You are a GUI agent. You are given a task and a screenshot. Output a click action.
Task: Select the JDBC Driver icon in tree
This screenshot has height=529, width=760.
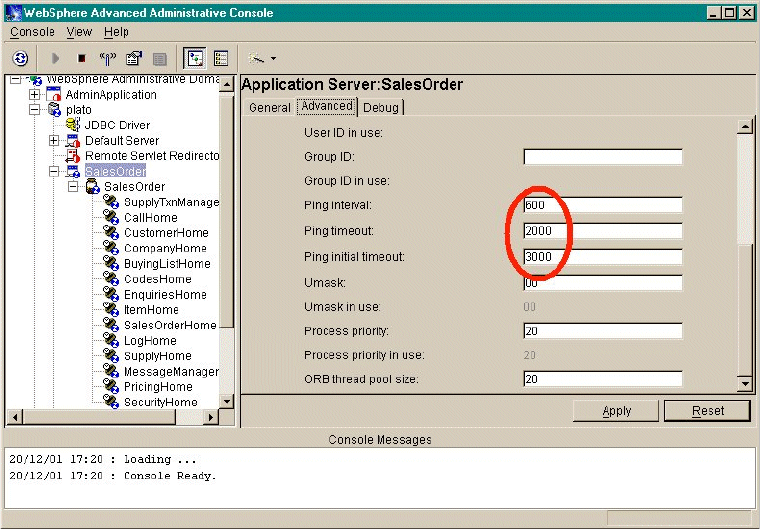73,125
